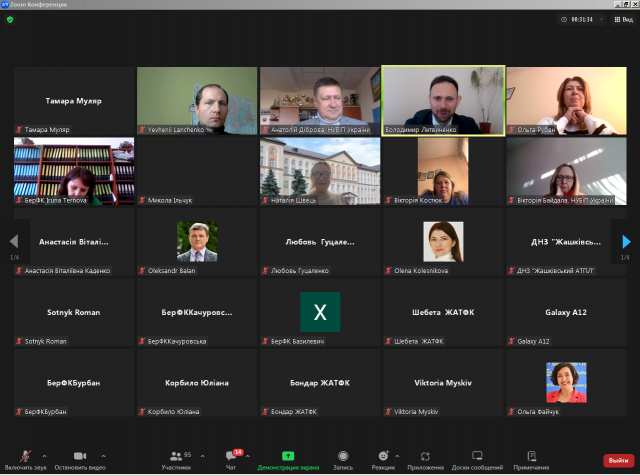Screen dimensions: 640x476
Task: Expand dropdown arrow beside meeting timer
Action: [x=601, y=20]
